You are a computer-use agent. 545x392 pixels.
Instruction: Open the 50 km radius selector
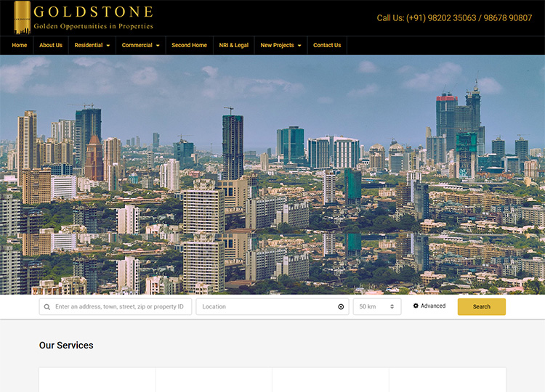377,306
